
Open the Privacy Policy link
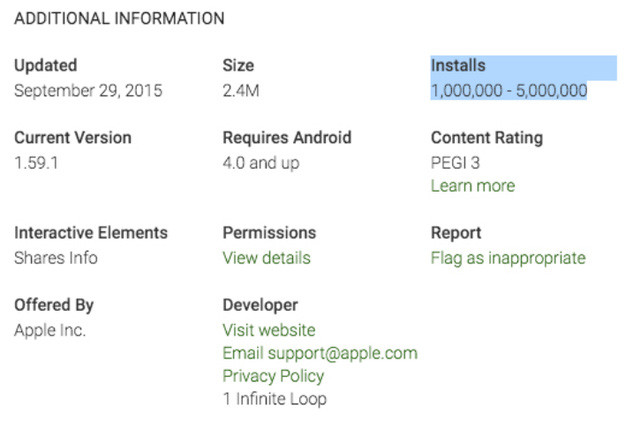273,376
